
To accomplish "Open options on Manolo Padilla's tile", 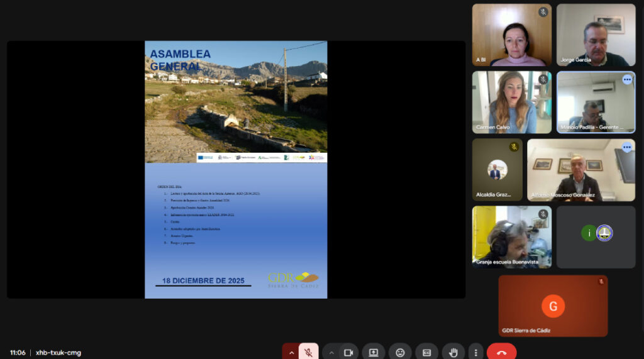I will coord(626,80).
